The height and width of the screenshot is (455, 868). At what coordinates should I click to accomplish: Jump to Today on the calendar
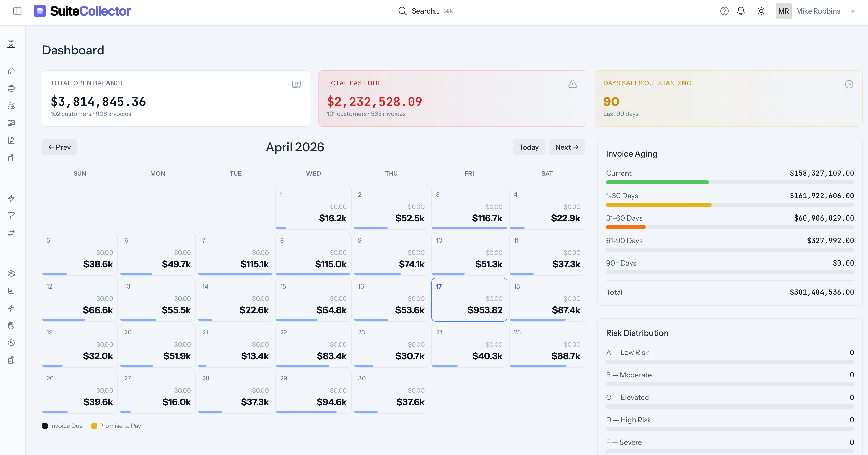[x=528, y=147]
